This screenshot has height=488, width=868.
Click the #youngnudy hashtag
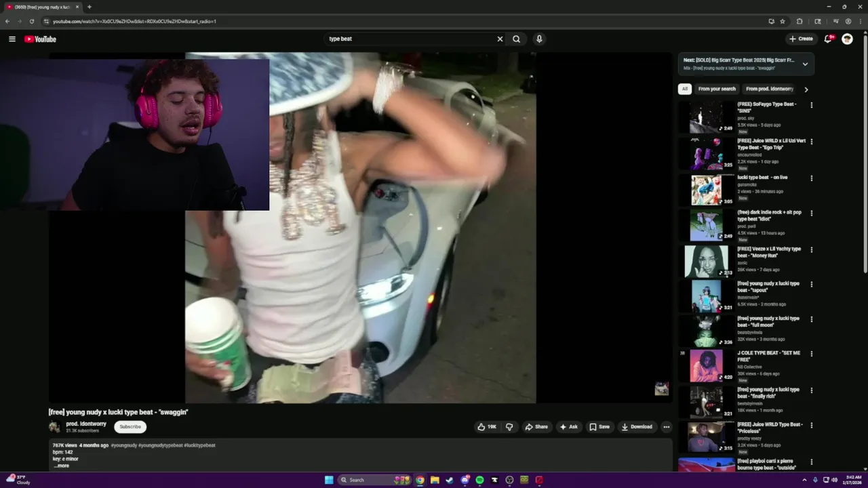[123, 445]
